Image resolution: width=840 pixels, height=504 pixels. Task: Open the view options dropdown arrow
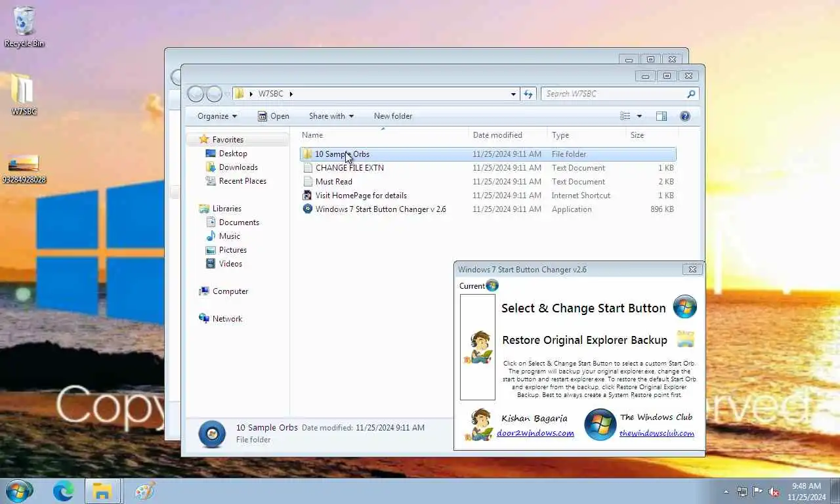(x=639, y=116)
